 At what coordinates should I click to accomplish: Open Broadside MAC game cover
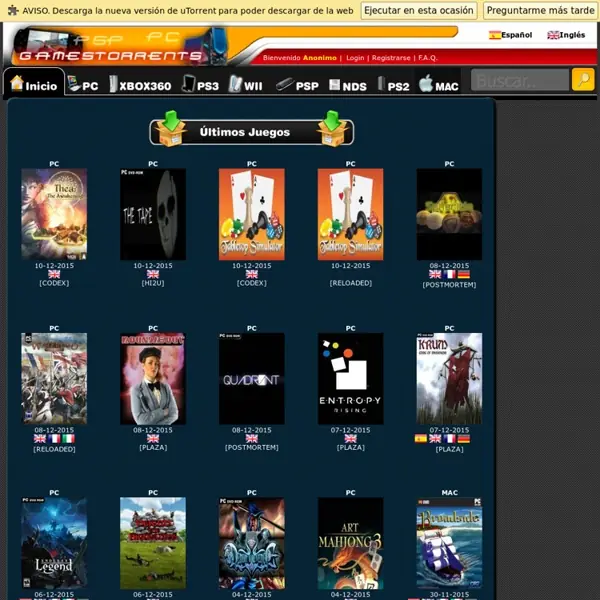coord(449,543)
